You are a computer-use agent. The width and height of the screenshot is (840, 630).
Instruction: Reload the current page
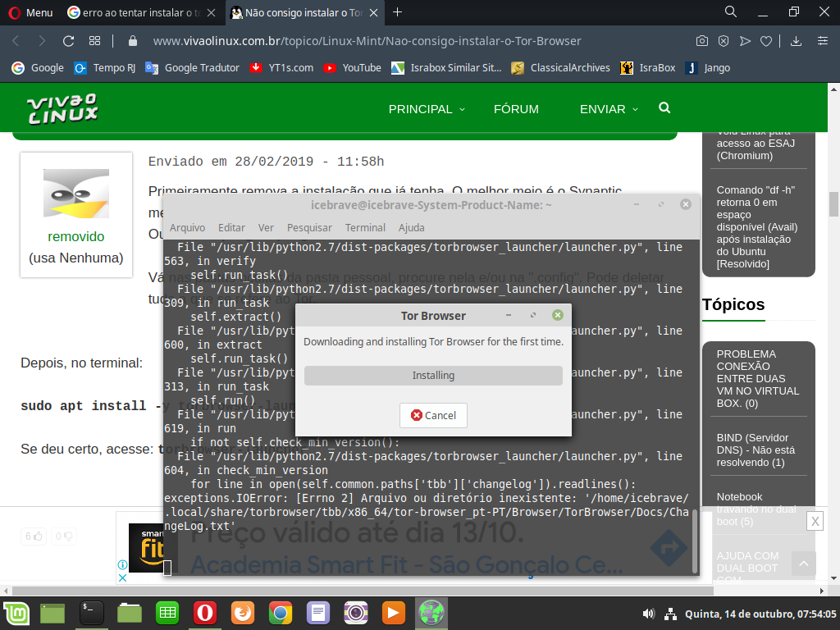(x=69, y=41)
